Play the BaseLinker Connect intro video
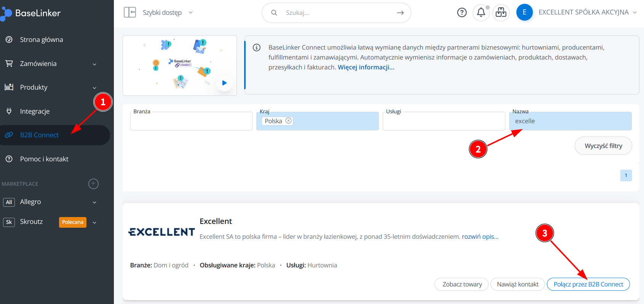 [x=224, y=83]
